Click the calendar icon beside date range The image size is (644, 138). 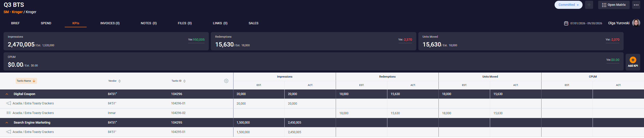coord(566,23)
